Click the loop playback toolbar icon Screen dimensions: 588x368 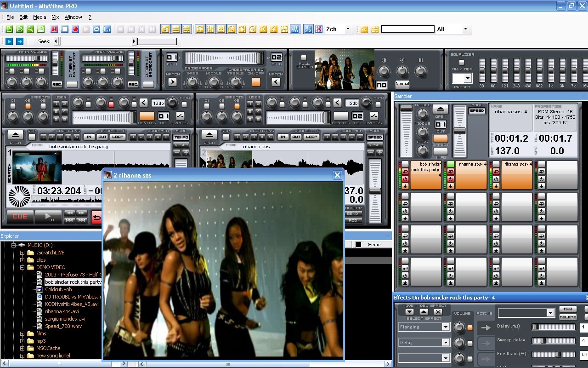[x=96, y=29]
